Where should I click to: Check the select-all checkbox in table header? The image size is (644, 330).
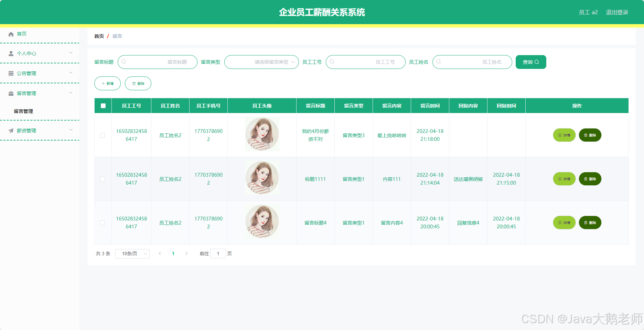click(103, 106)
